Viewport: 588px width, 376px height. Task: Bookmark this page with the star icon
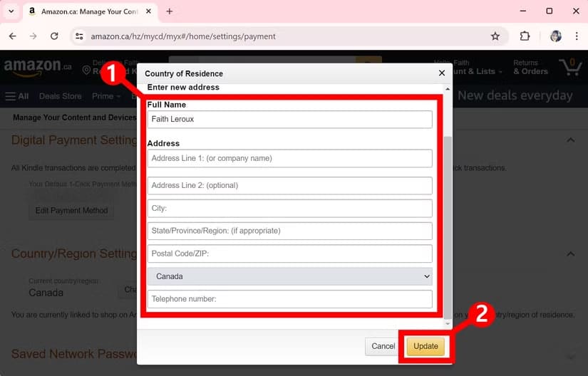495,36
